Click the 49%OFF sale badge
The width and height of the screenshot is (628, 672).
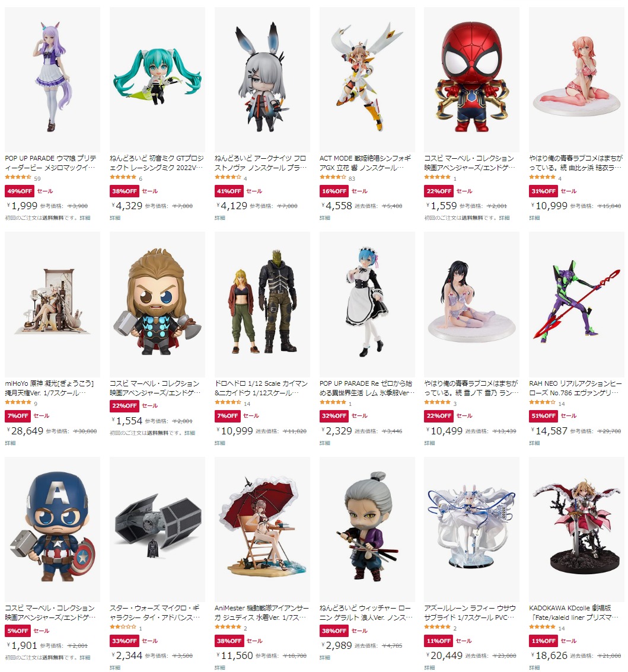(20, 191)
